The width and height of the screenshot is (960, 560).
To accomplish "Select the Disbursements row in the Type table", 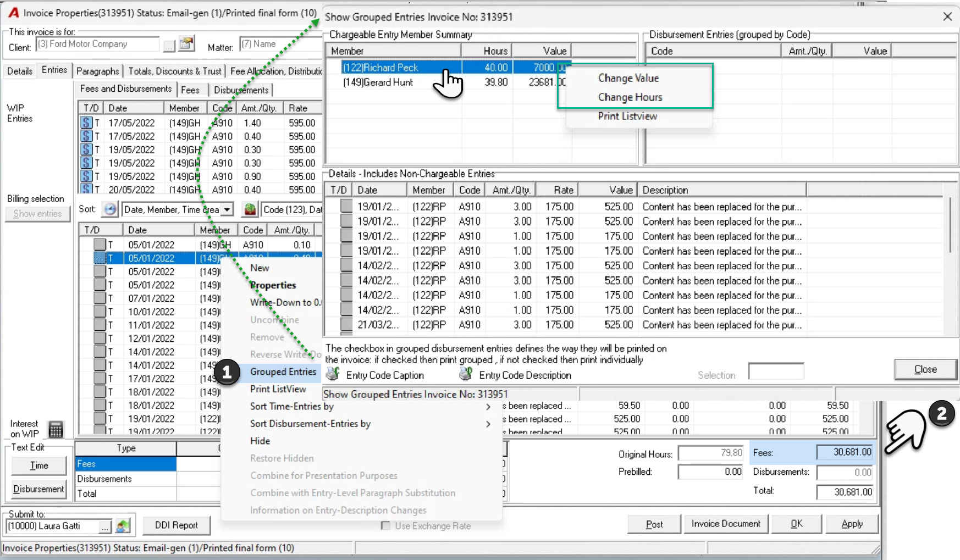I will 125,479.
